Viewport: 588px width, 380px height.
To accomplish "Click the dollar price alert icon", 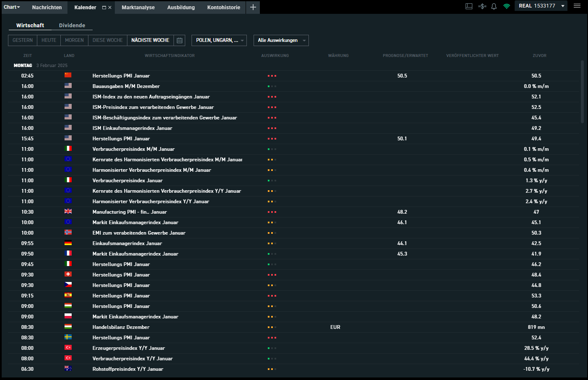I will [482, 6].
